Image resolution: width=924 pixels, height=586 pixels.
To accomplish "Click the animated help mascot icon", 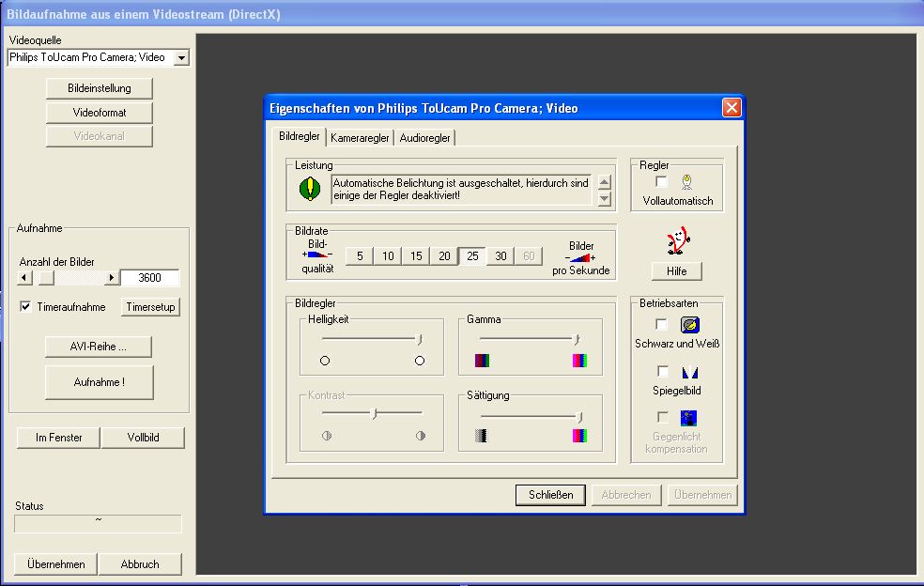I will 677,240.
